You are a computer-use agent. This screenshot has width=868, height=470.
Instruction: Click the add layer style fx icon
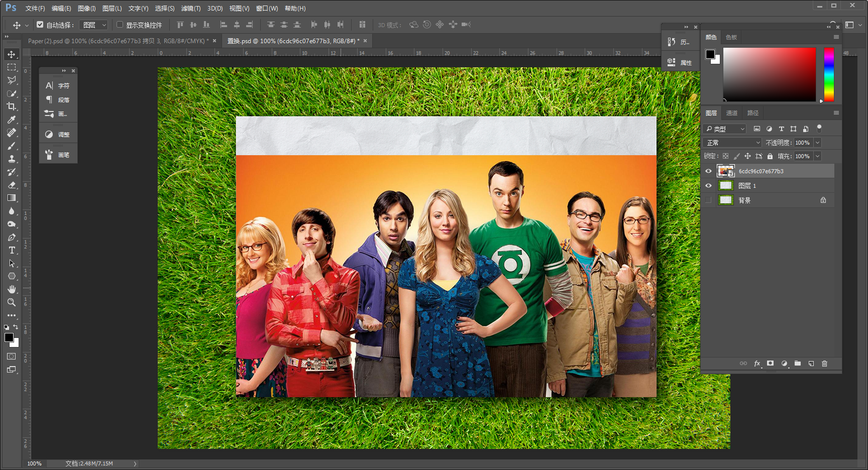click(757, 364)
